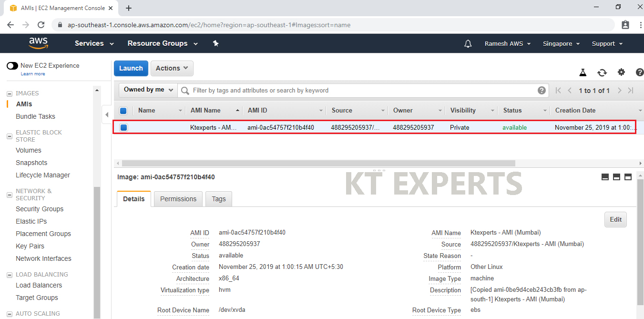Switch to the Permissions tab

178,199
